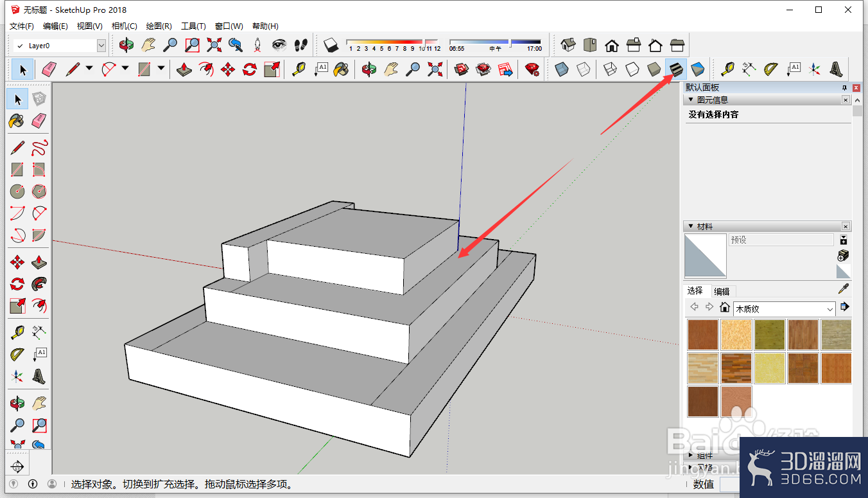The height and width of the screenshot is (498, 868).
Task: Select the Tape Measure tool in left toolbar
Action: 17,332
